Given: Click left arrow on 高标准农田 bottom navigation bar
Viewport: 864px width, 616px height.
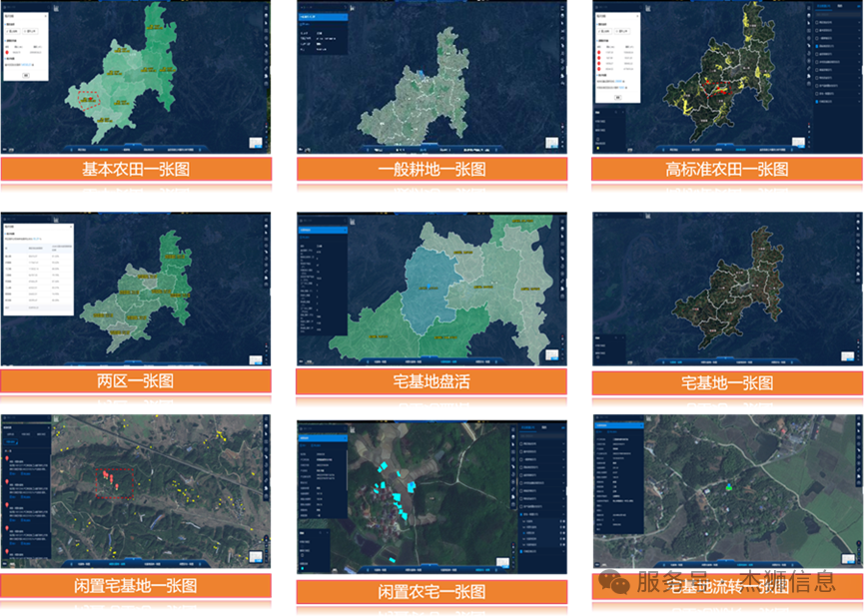Looking at the screenshot, I should tap(664, 149).
